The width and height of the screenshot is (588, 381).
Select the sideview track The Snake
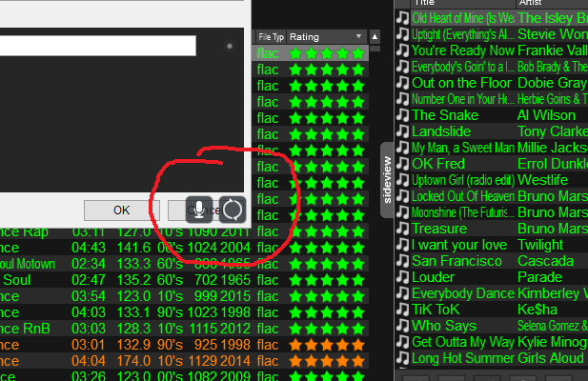pyautogui.click(x=445, y=115)
